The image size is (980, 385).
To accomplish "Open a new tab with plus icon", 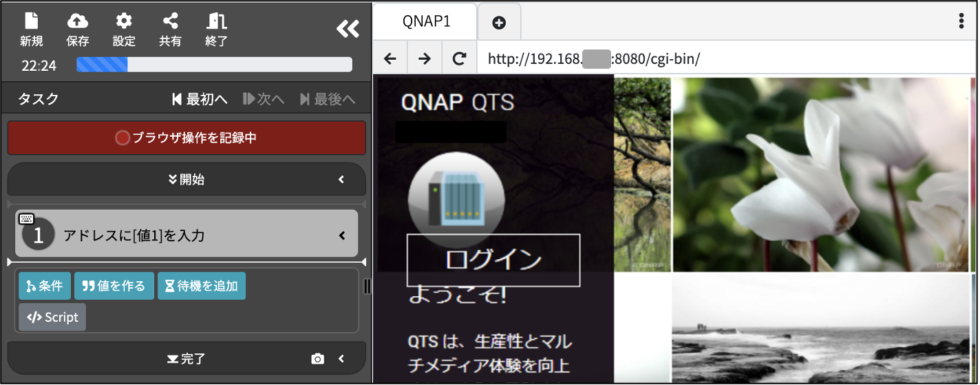I will point(500,23).
